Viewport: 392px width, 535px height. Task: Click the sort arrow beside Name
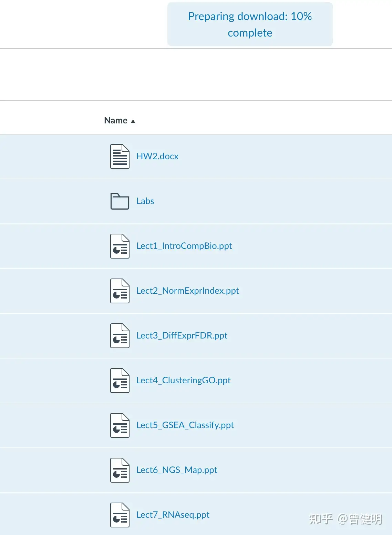[x=133, y=121]
